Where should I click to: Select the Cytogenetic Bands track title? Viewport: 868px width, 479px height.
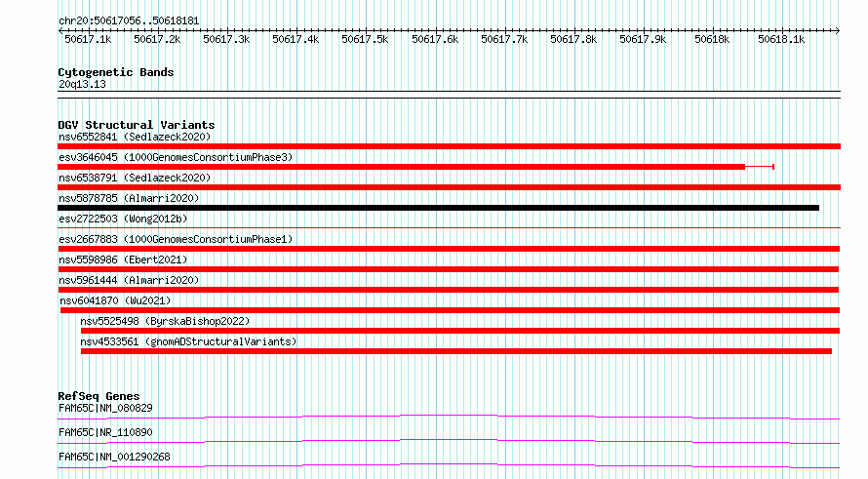[x=116, y=72]
